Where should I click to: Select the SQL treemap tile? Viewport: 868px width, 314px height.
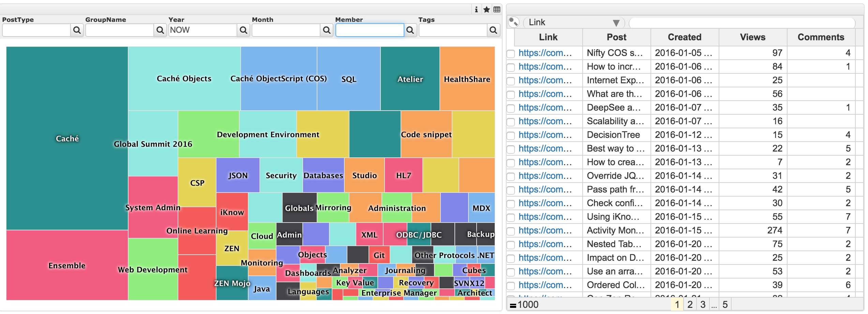[x=349, y=79]
